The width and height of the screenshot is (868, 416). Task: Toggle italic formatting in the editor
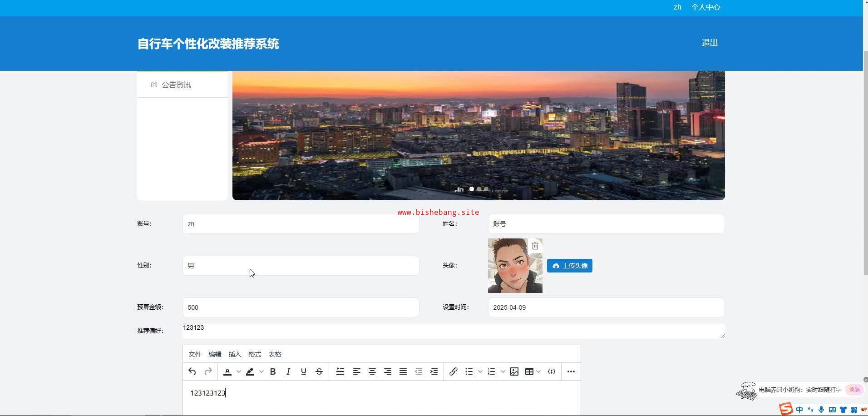click(288, 371)
